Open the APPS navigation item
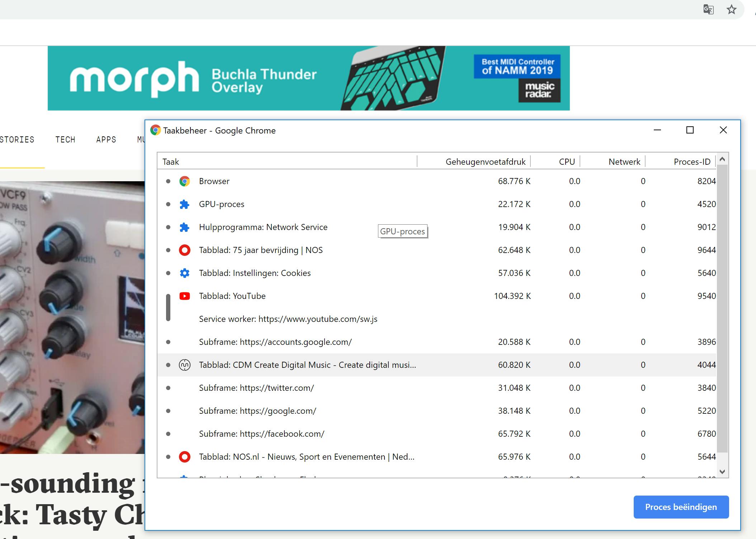 (x=106, y=140)
